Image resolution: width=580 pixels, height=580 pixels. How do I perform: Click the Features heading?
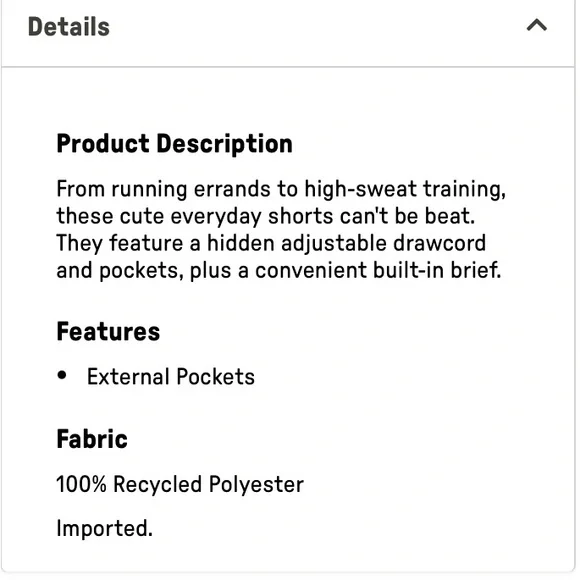[108, 332]
